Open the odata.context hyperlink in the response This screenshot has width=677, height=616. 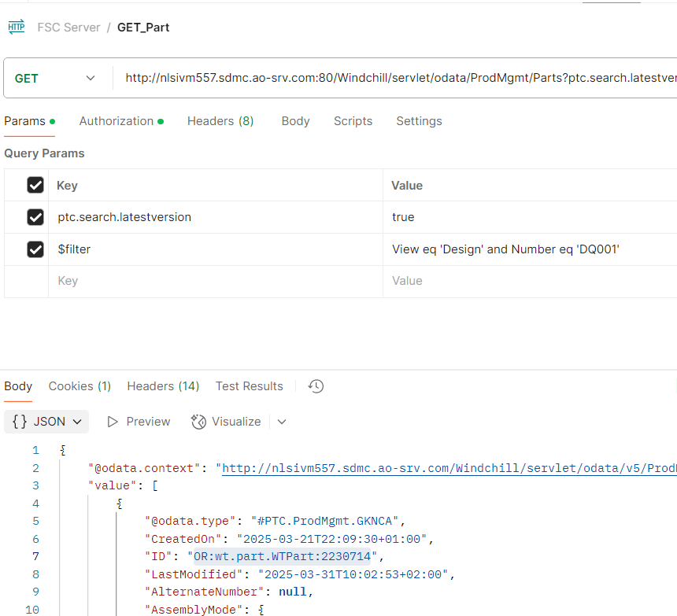441,467
